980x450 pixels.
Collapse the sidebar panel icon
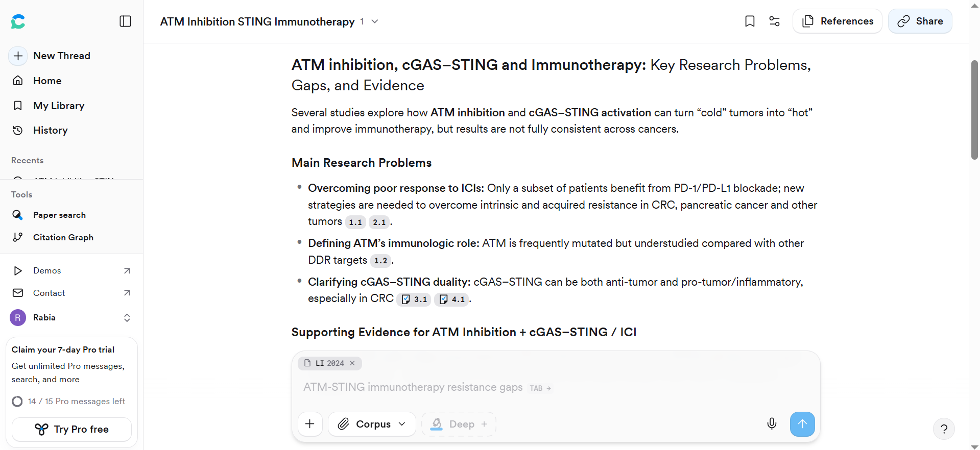(x=125, y=21)
